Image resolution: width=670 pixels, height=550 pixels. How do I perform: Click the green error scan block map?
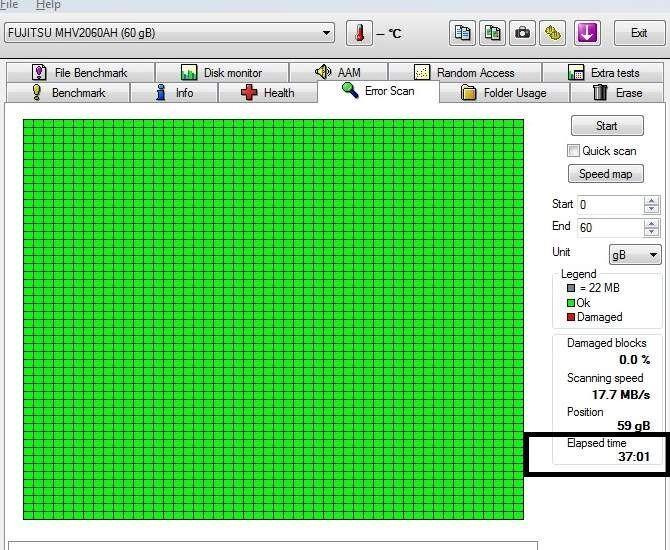273,319
